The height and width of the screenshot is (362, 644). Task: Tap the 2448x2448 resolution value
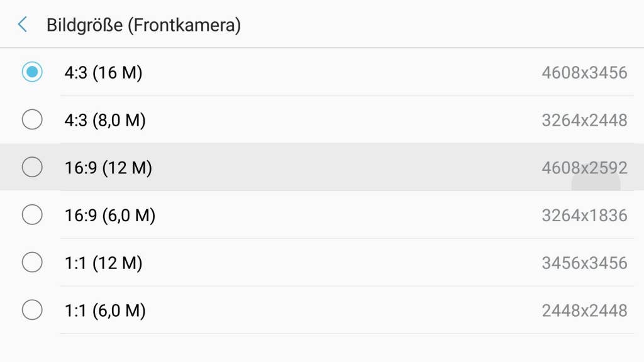click(584, 310)
